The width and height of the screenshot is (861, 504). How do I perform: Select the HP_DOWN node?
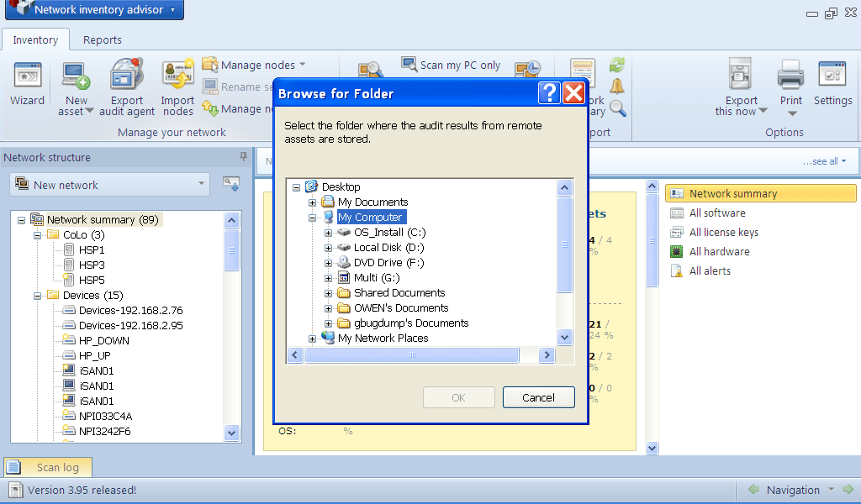[x=103, y=340]
